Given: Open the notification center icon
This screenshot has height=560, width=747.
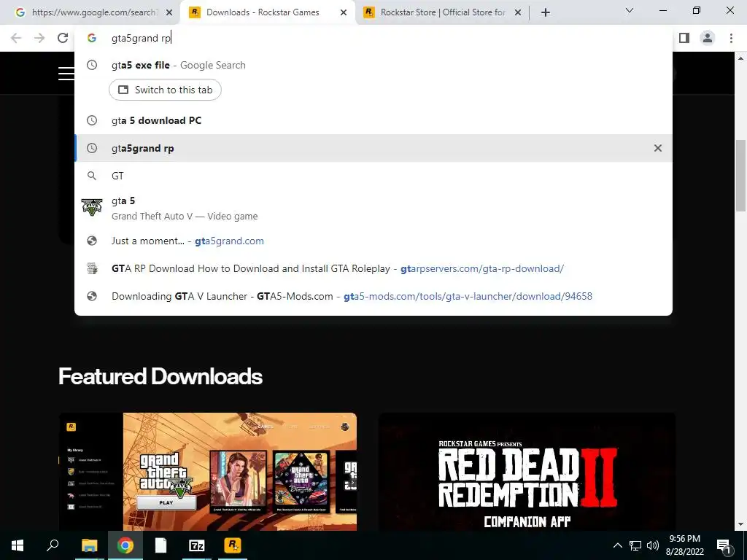Looking at the screenshot, I should coord(724,545).
